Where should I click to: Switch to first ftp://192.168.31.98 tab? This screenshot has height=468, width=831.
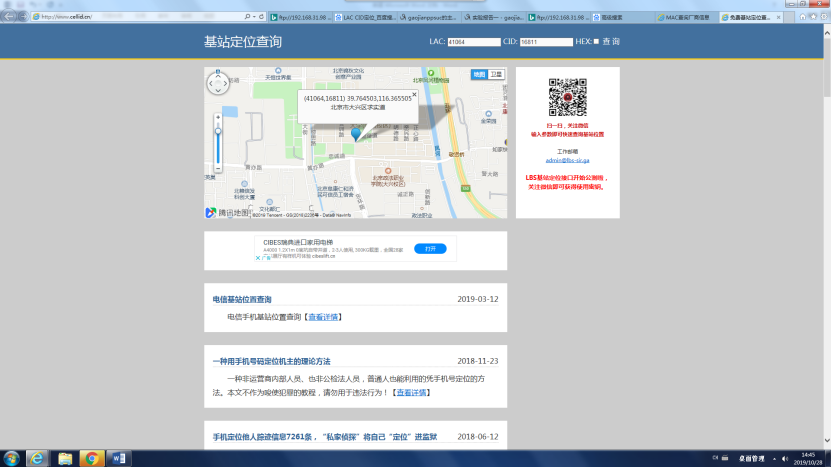(300, 17)
